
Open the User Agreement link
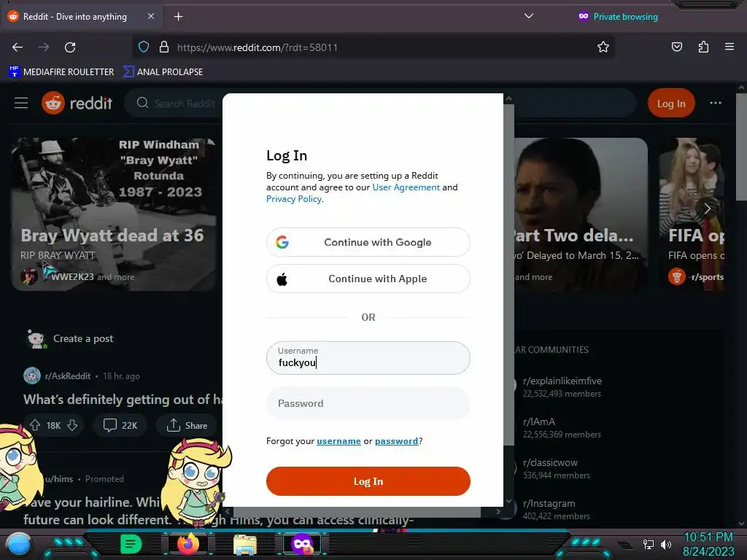[406, 187]
